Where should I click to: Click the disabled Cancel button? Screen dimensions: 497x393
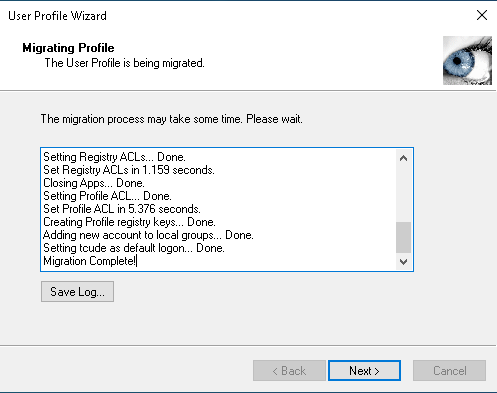pyautogui.click(x=449, y=370)
